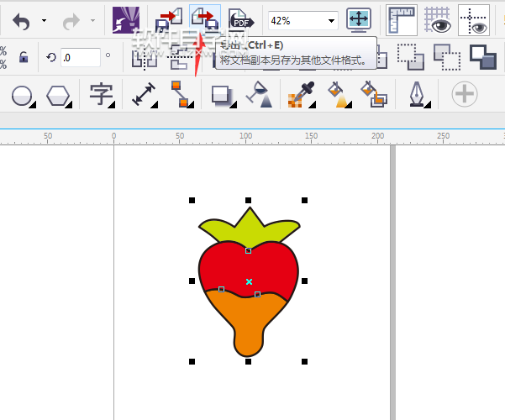Click the purple balloon launcher icon
505x420 pixels.
click(x=126, y=20)
